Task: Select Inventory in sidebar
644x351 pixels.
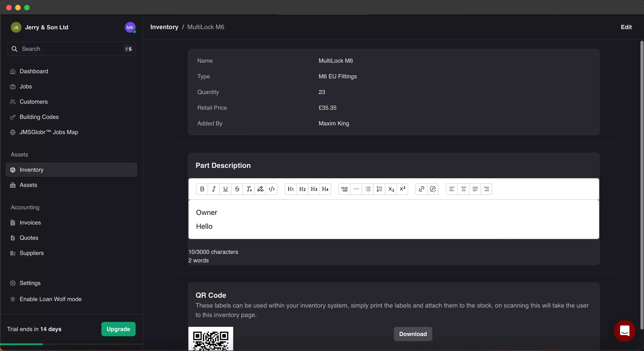Action: [x=71, y=170]
